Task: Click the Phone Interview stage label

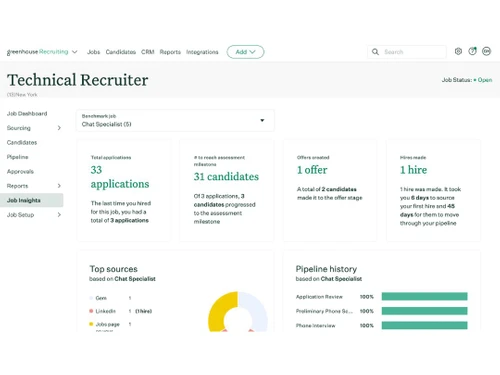Action: [x=315, y=326]
